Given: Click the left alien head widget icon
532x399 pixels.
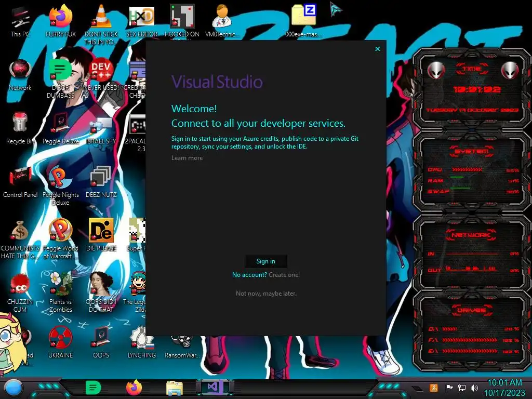Looking at the screenshot, I should click(x=436, y=71).
